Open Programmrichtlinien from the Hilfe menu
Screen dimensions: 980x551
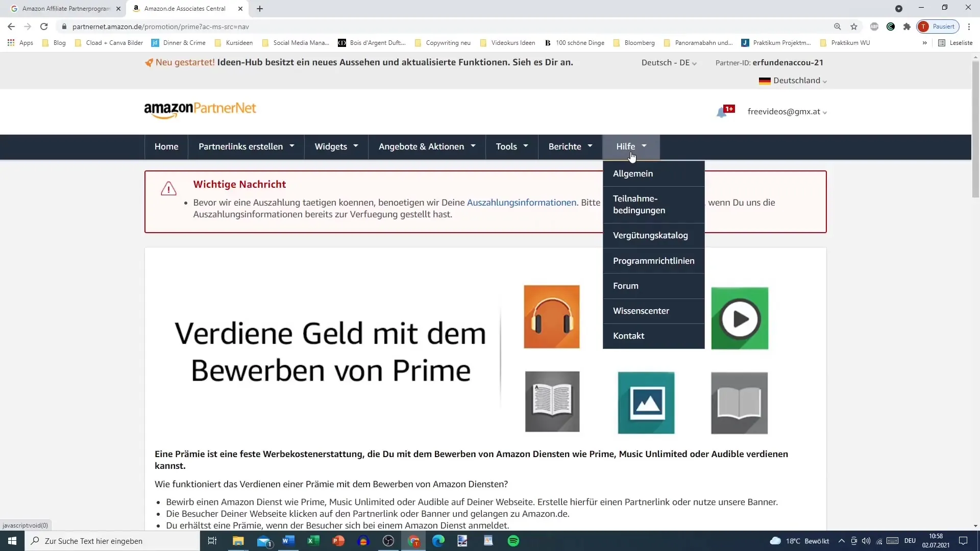pyautogui.click(x=653, y=261)
